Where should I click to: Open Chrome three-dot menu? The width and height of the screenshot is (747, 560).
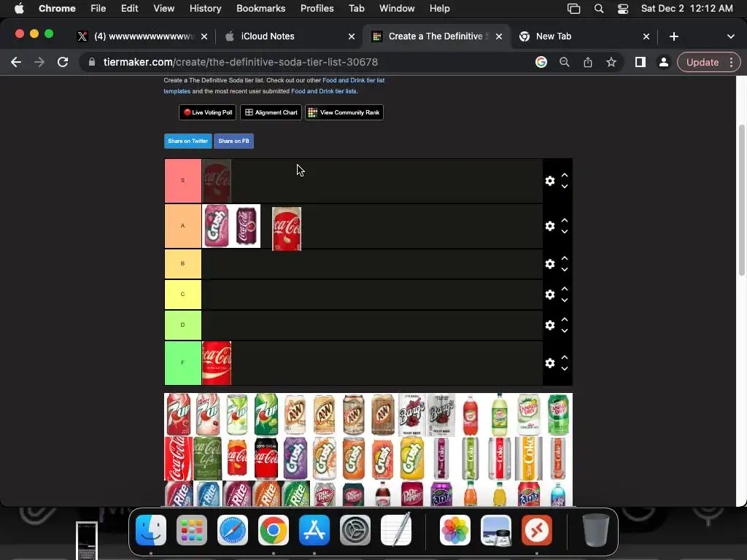(x=731, y=63)
